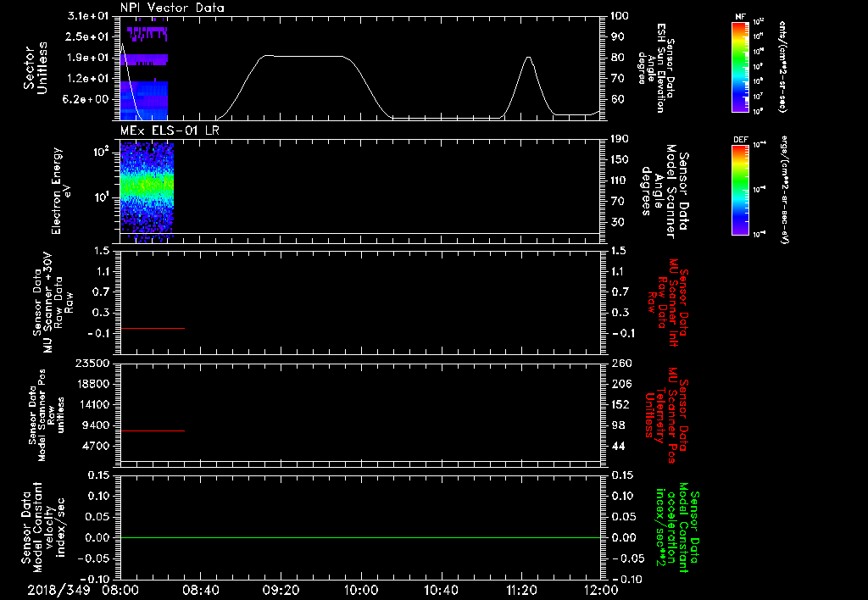Click the NF rainbow color bar
Image resolution: width=868 pixels, height=600 pixels.
[741, 67]
